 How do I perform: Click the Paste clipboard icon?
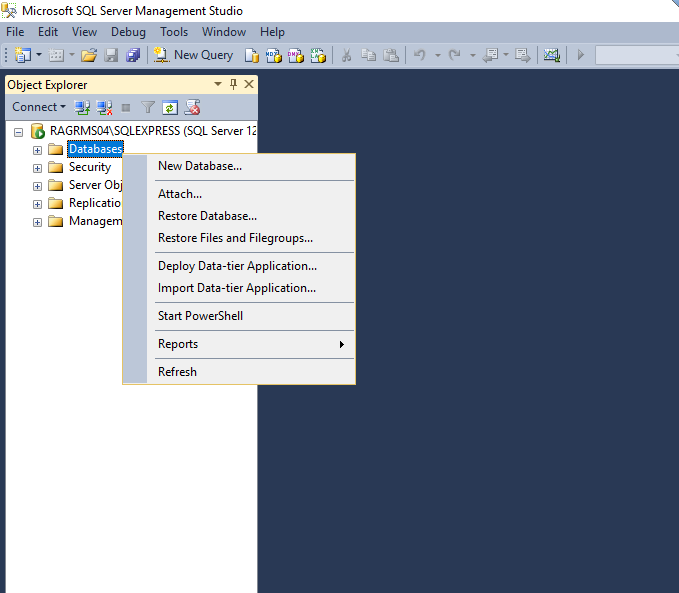click(391, 55)
